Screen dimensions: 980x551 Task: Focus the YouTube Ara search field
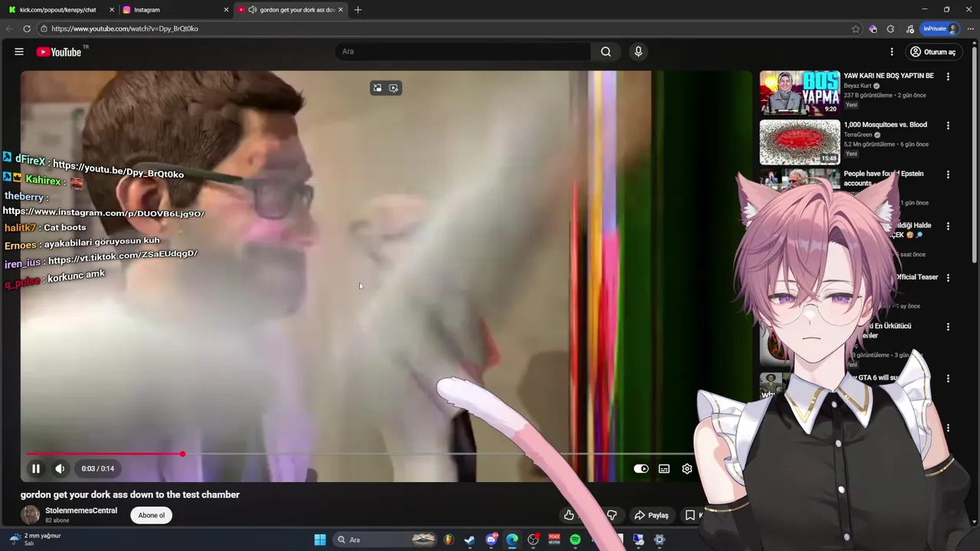coord(462,51)
